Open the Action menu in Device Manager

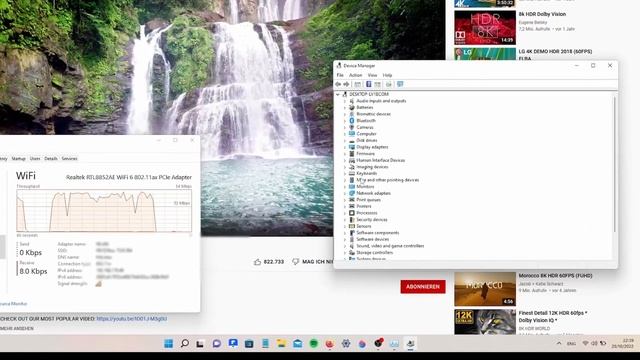tap(355, 75)
